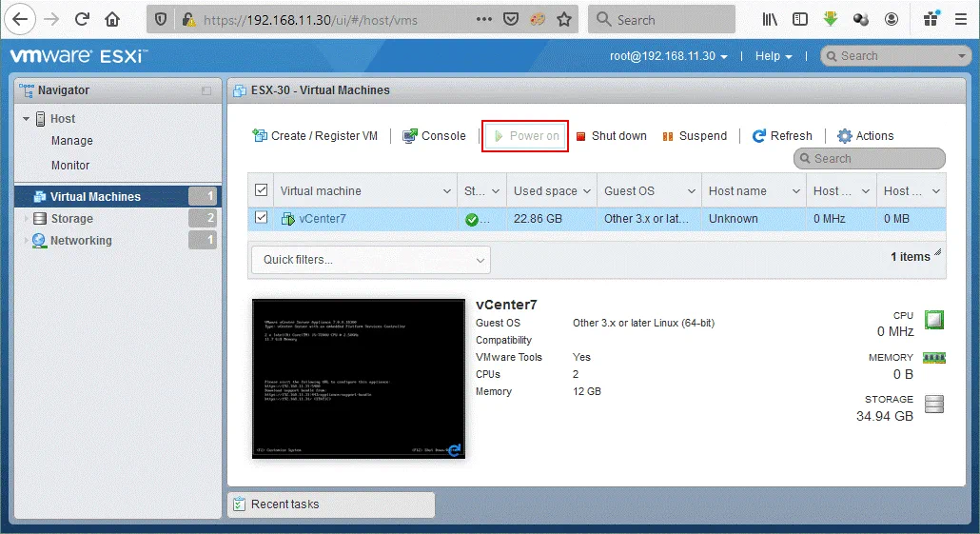980x534 pixels.
Task: Select Monitor under Host
Action: [70, 166]
